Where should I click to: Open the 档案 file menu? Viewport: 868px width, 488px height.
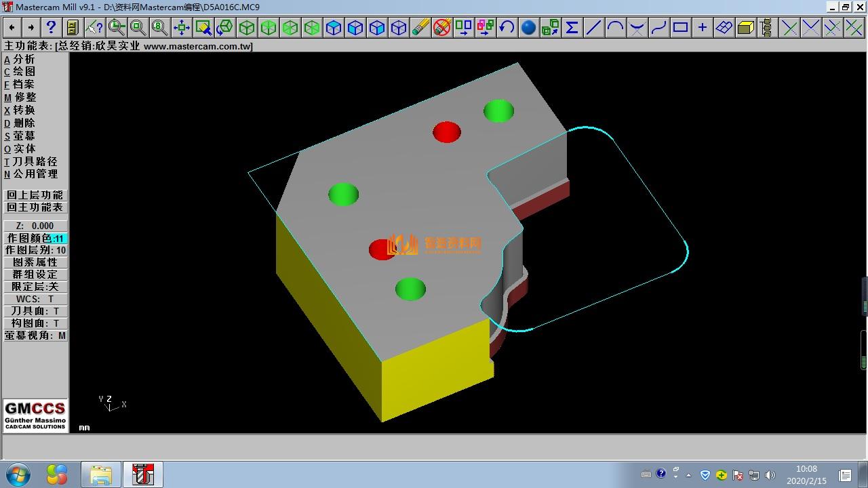pos(23,84)
